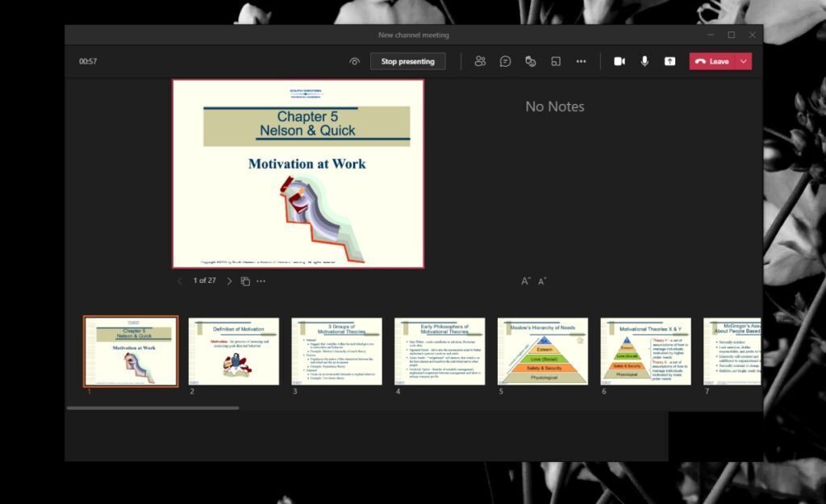Viewport: 826px width, 504px height.
Task: Pop out the breakout rooms panel
Action: coord(556,60)
